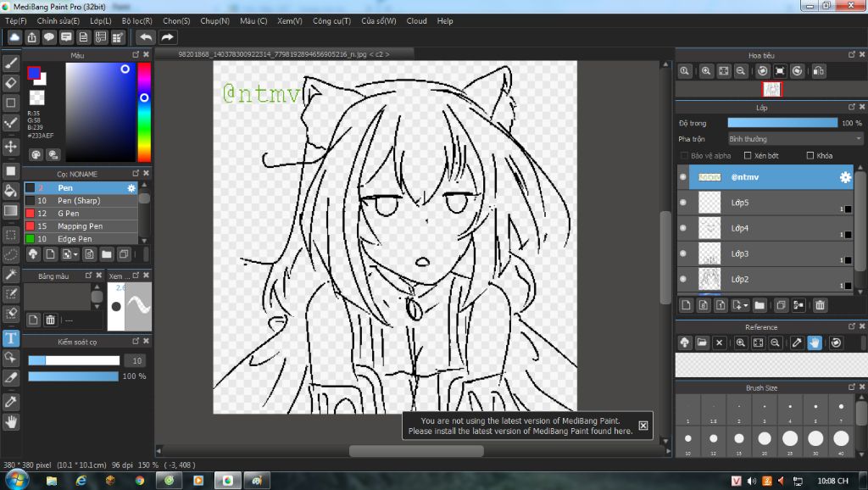Toggle transparent color swatch in color panel
The image size is (868, 490).
36,97
